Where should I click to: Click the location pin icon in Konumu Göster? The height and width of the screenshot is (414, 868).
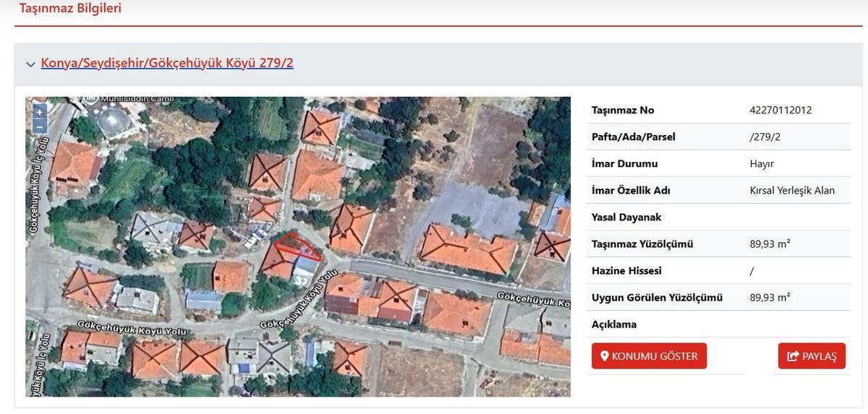tap(605, 356)
